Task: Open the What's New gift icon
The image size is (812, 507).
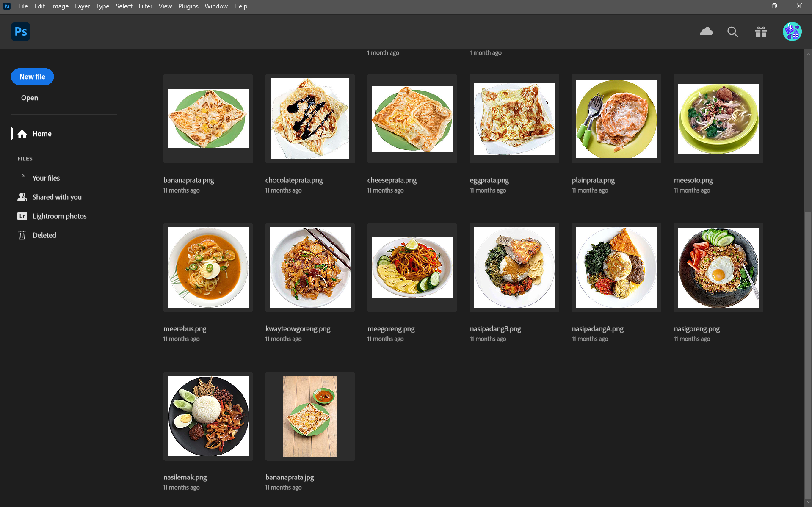Action: 761,32
